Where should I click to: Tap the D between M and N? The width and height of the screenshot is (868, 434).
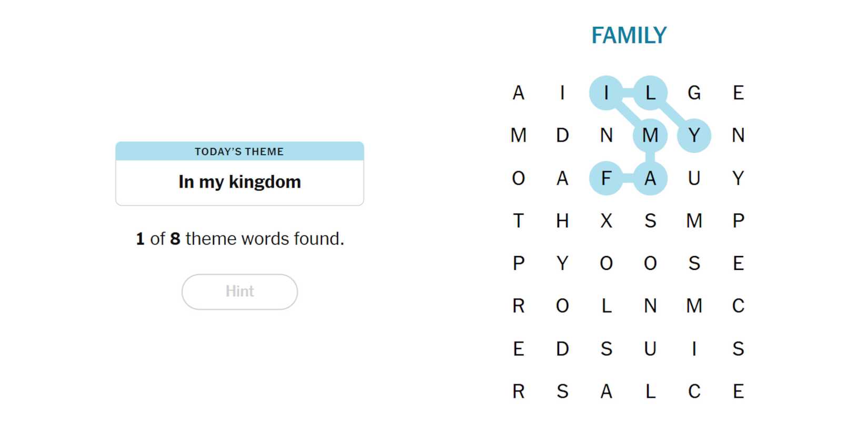click(562, 136)
